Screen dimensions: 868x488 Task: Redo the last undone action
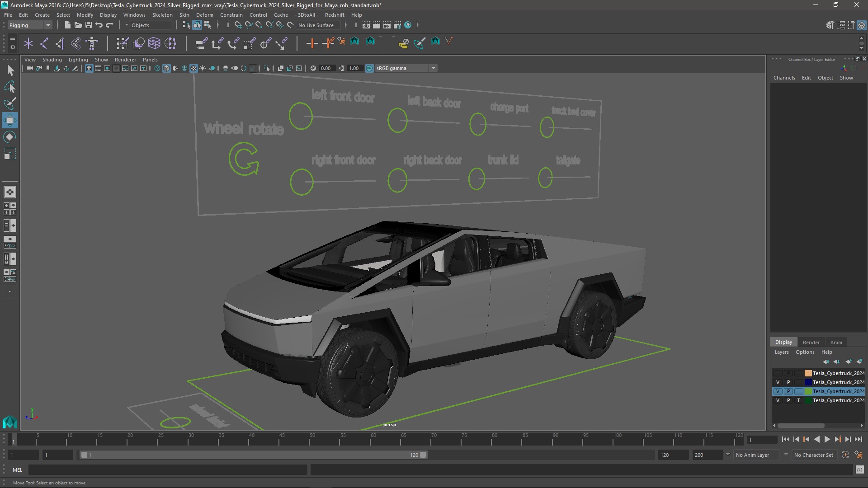[x=109, y=25]
